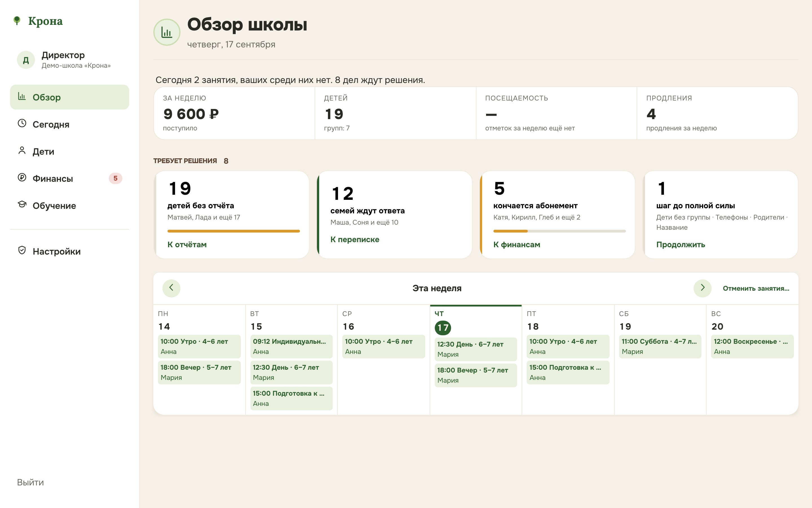Click the Обзор bar chart sidebar icon
This screenshot has width=812, height=508.
point(22,97)
